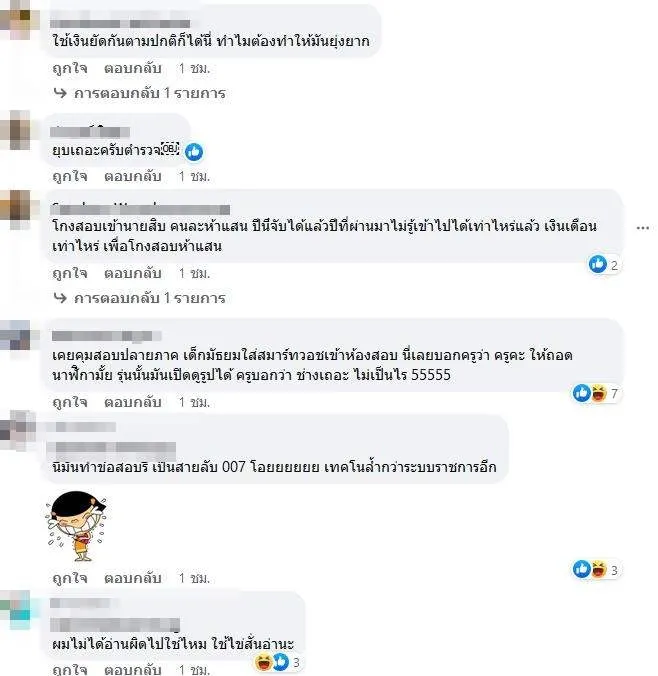Viewport: 658px width, 676px height.
Task: Click the "1 ชม." timestamp under the sticker comment
Action: [194, 578]
